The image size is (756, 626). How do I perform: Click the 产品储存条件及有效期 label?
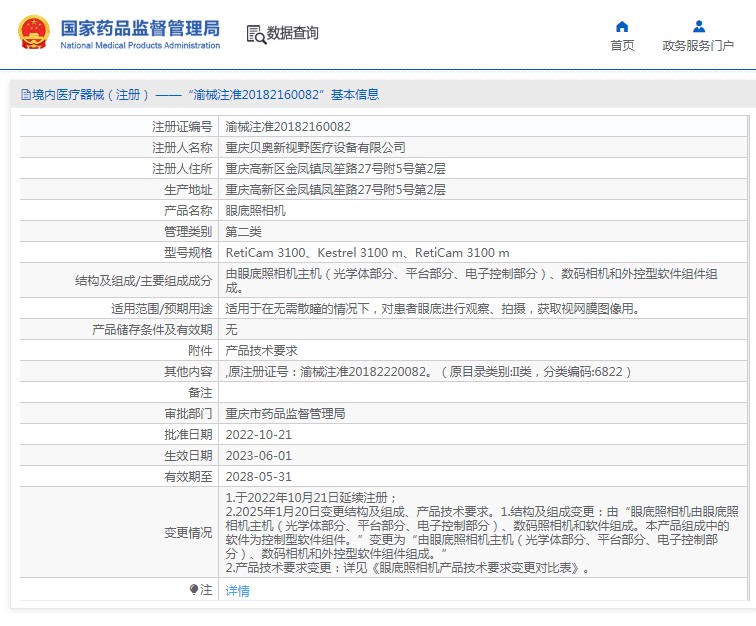[152, 329]
